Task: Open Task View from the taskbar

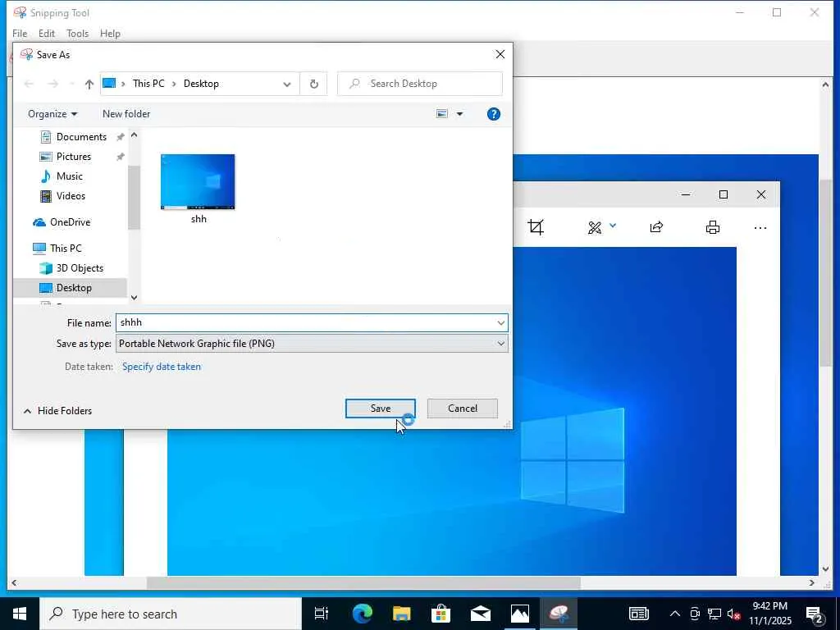Action: [322, 614]
